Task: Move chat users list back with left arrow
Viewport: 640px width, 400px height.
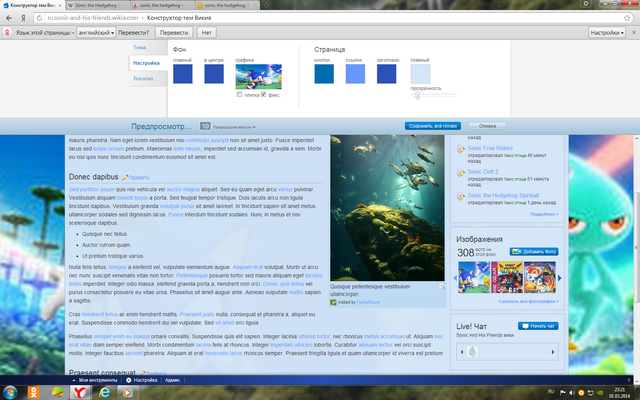Action: click(x=462, y=352)
